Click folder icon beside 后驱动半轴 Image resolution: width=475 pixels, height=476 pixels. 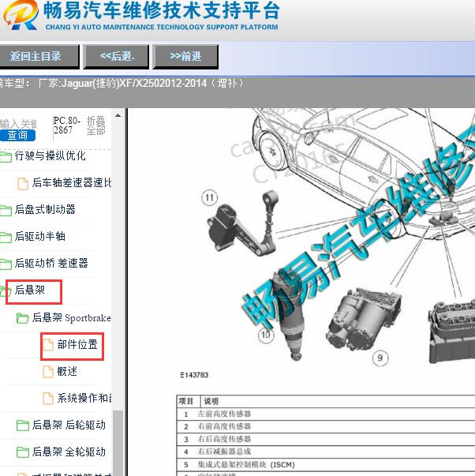pos(6,237)
